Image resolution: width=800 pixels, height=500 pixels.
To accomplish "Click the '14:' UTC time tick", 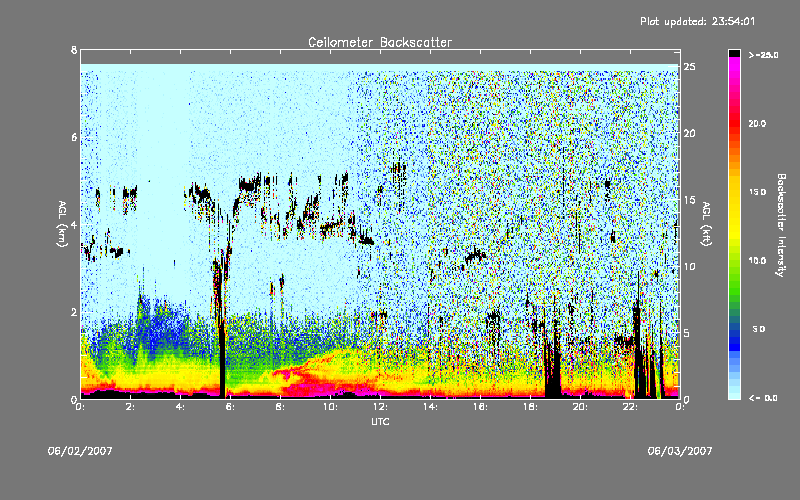I will pos(430,407).
